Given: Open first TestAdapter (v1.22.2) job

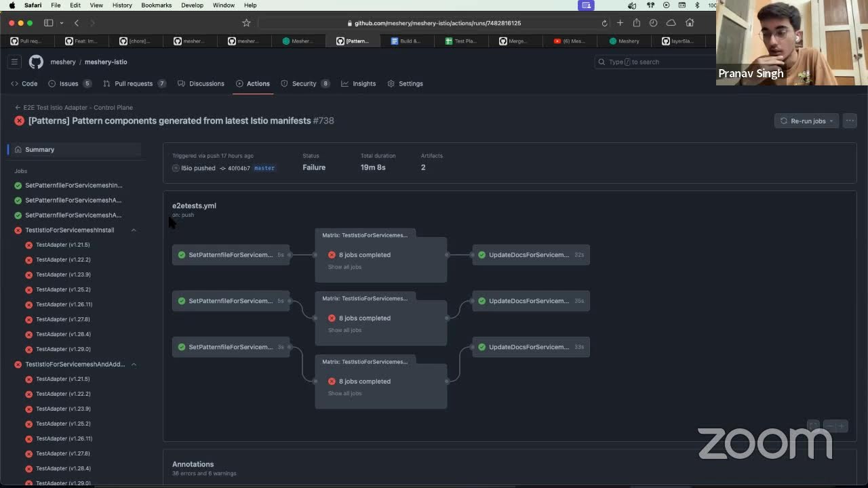Looking at the screenshot, I should click(x=63, y=260).
